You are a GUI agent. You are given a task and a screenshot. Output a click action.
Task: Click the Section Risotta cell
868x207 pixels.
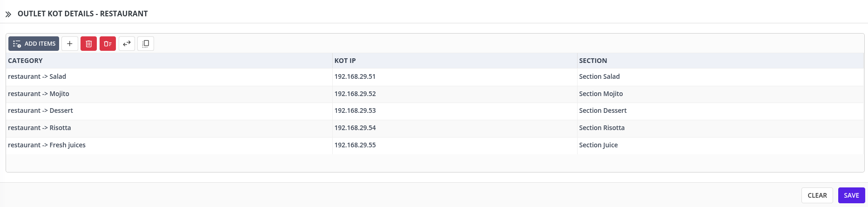602,128
